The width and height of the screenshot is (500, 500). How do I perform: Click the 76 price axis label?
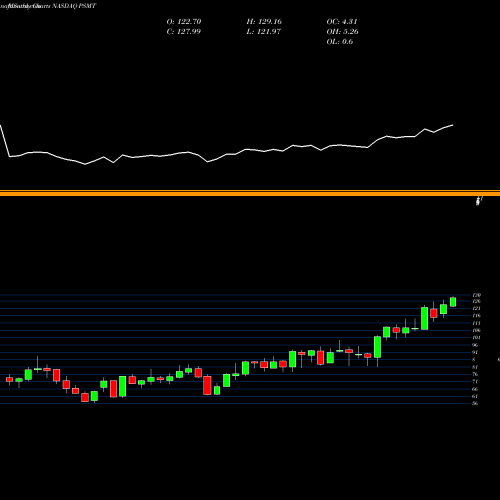pyautogui.click(x=475, y=374)
